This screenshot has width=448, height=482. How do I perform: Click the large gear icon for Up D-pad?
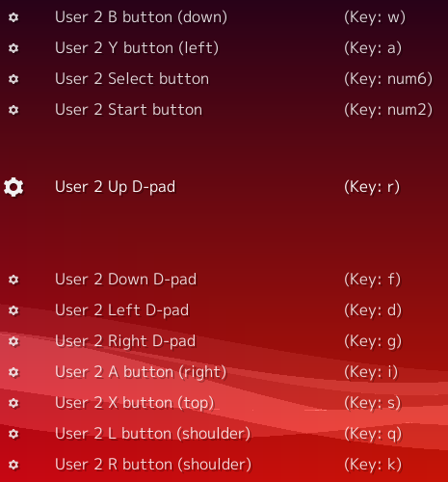point(13,187)
